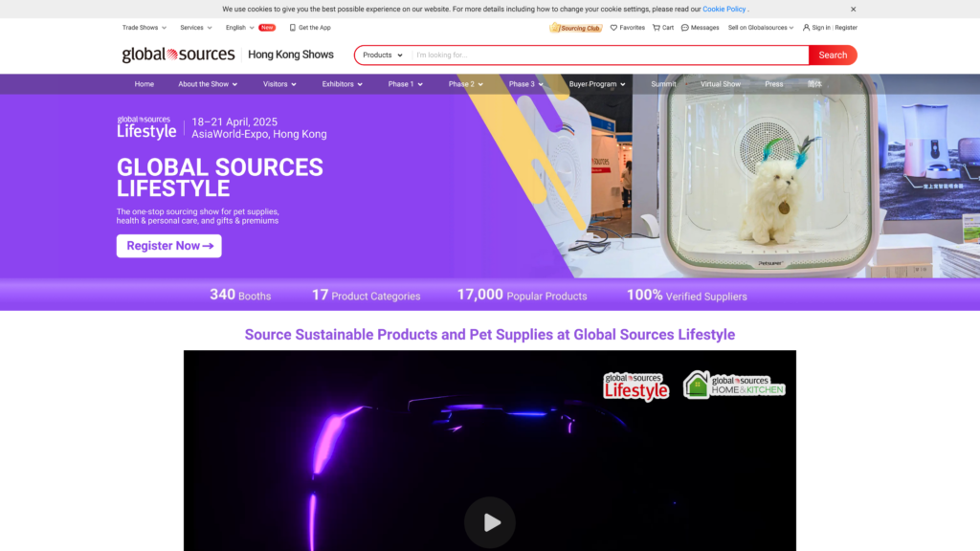Click the 'Hong Kong Shows' text
Viewport: 980px width, 551px height.
[x=291, y=55]
